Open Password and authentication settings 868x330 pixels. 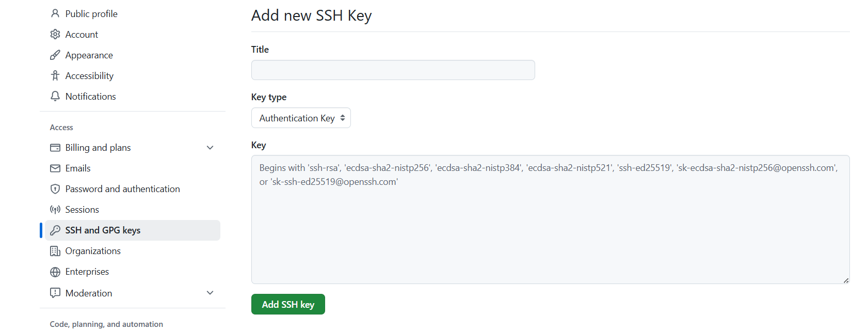pyautogui.click(x=123, y=188)
